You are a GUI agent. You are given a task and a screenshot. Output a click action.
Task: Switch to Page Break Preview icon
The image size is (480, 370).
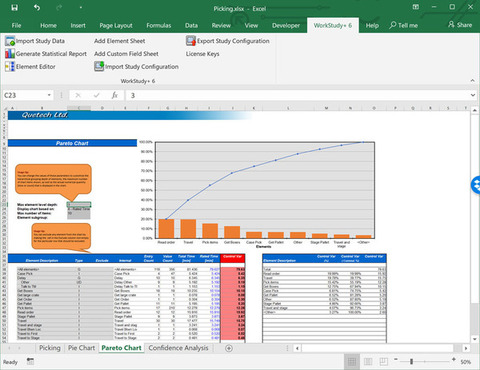click(x=383, y=361)
